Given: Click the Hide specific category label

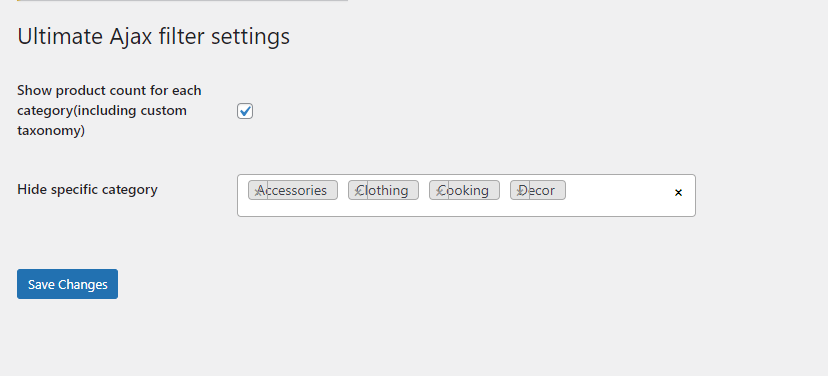Looking at the screenshot, I should [x=88, y=189].
